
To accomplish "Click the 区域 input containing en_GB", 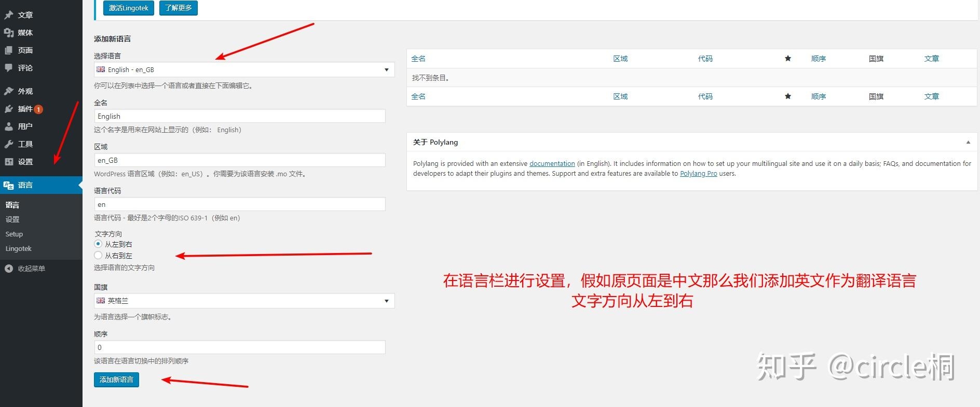I will point(240,160).
